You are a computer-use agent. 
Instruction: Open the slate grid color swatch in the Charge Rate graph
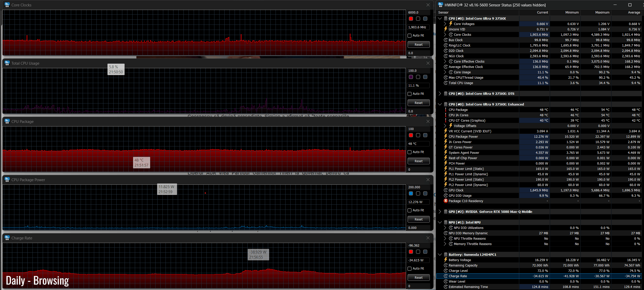tap(425, 252)
